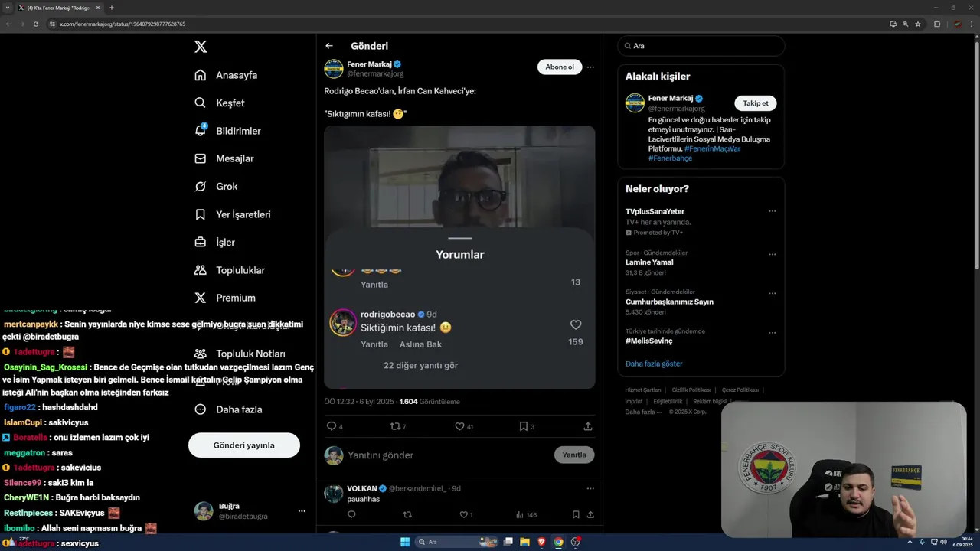Viewport: 980px width, 551px height.
Task: Open Bildirimler notifications
Action: [227, 131]
